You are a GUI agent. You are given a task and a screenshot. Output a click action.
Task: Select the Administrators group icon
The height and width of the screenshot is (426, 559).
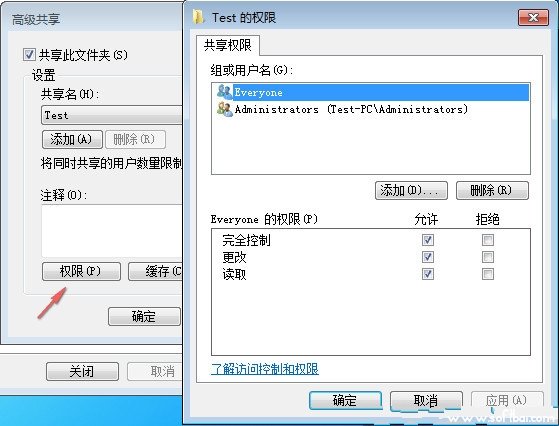click(x=225, y=109)
